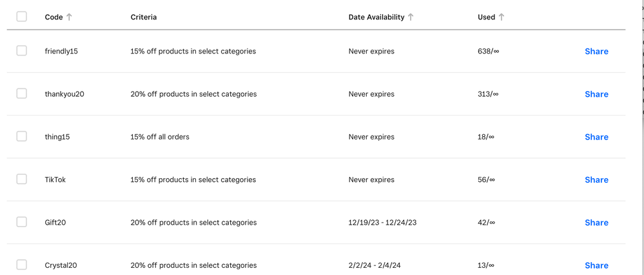Check the friendly15 row checkbox
Image resolution: width=644 pixels, height=275 pixels.
22,51
